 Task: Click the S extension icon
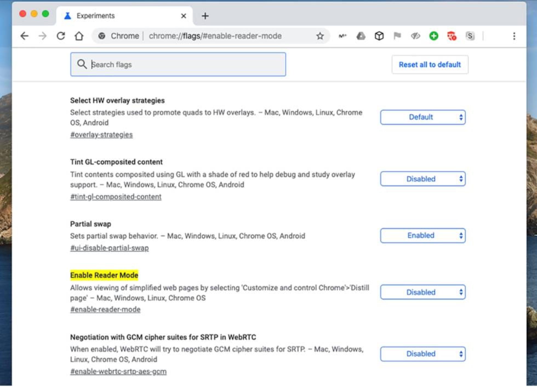click(470, 36)
